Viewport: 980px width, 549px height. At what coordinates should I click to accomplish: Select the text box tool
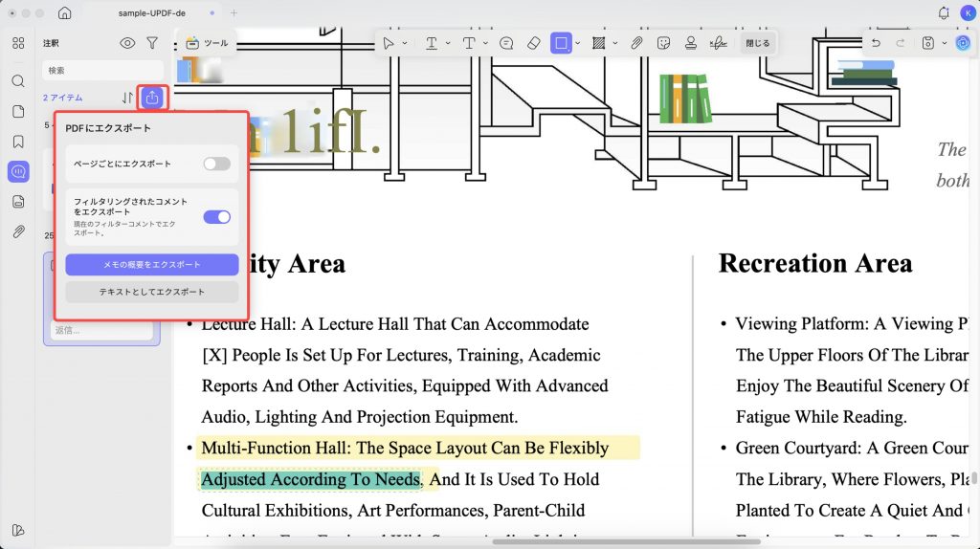(469, 43)
